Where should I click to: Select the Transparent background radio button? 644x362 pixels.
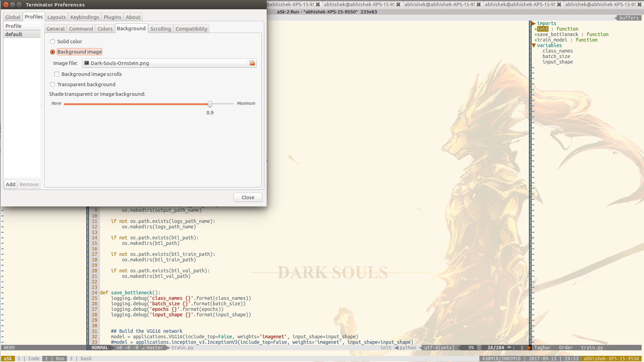pos(53,84)
